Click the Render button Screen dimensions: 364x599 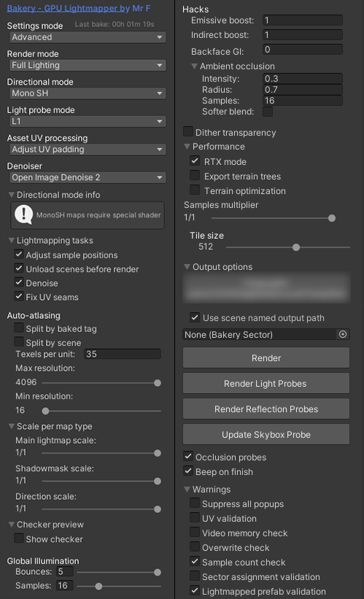click(x=266, y=358)
